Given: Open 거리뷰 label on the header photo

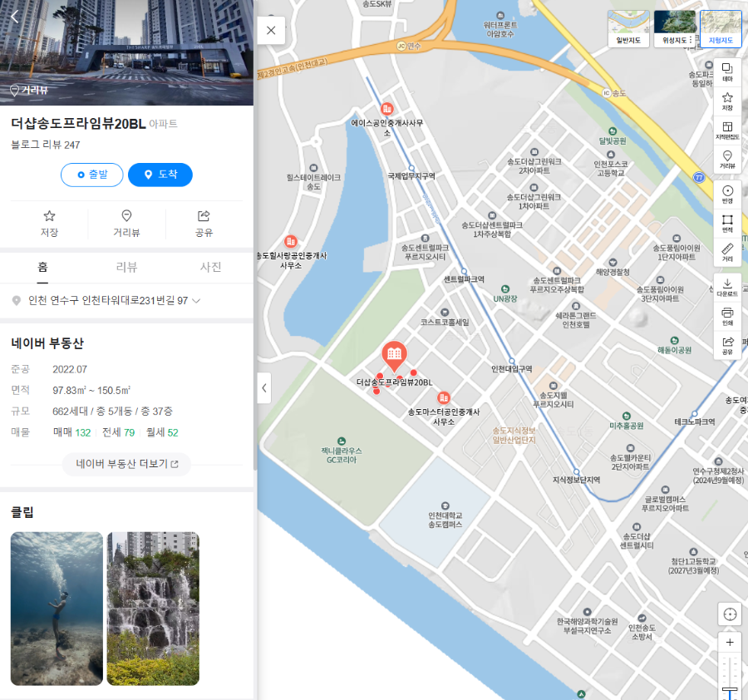Looking at the screenshot, I should (29, 90).
